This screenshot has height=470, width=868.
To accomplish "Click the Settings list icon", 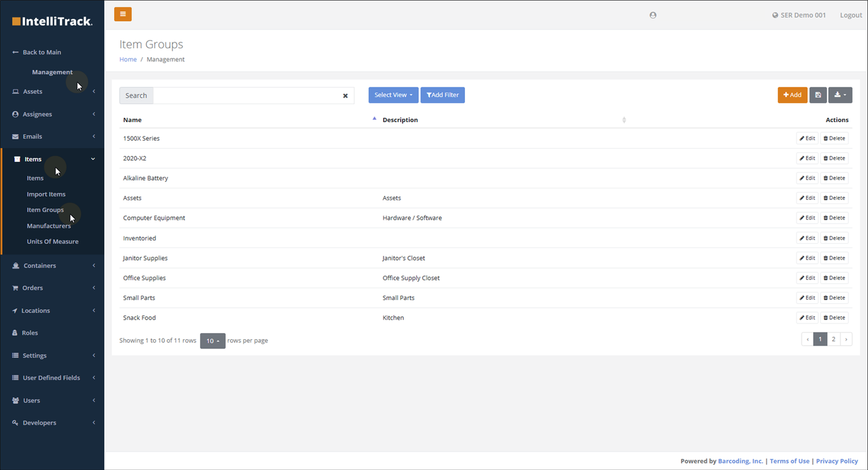I will coord(16,356).
